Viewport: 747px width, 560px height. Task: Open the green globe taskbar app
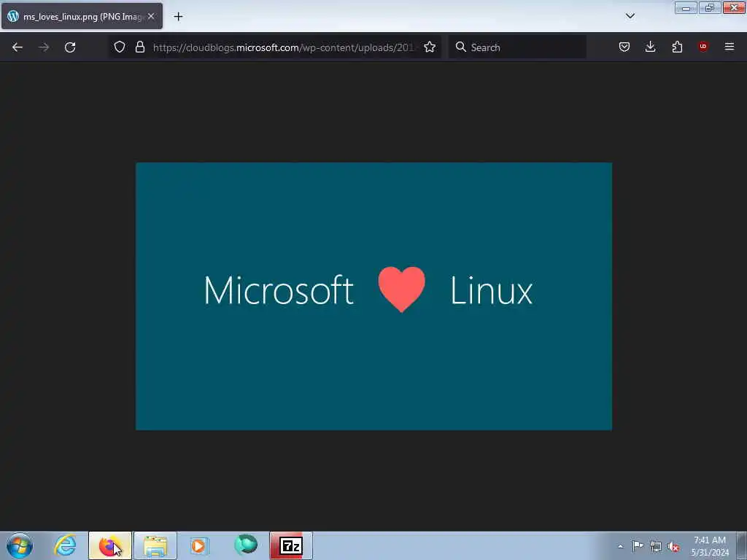(x=246, y=545)
